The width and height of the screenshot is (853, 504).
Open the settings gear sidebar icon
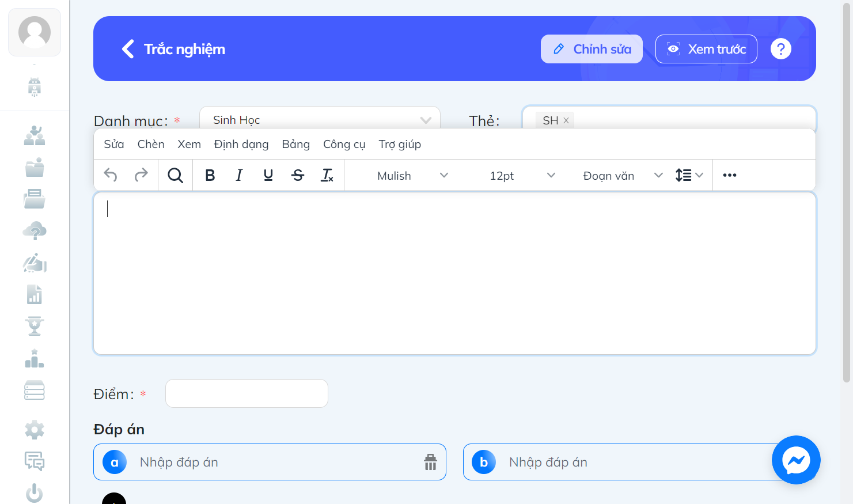(x=35, y=430)
